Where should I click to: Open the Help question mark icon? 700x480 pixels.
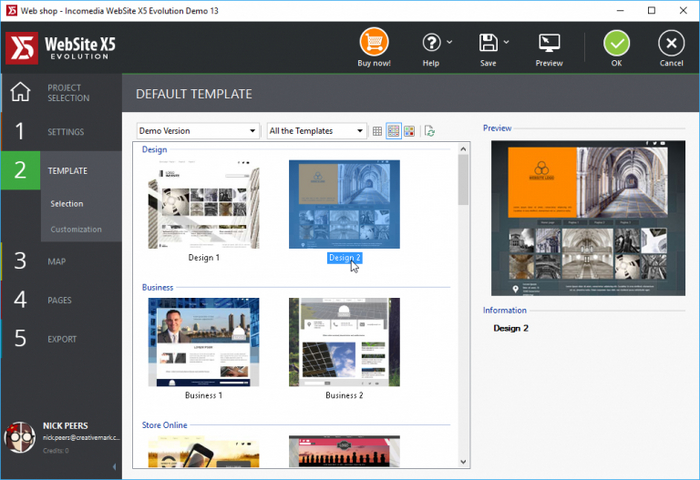pos(431,43)
